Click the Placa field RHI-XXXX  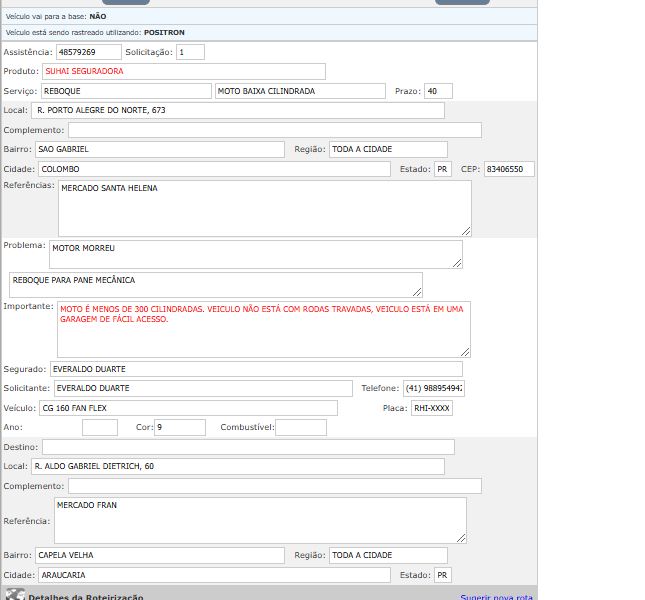coord(432,408)
